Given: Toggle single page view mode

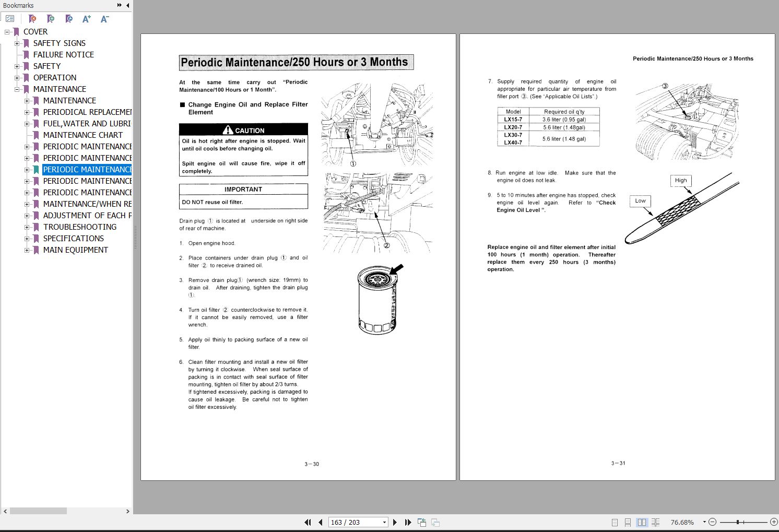Looking at the screenshot, I should click(x=615, y=522).
